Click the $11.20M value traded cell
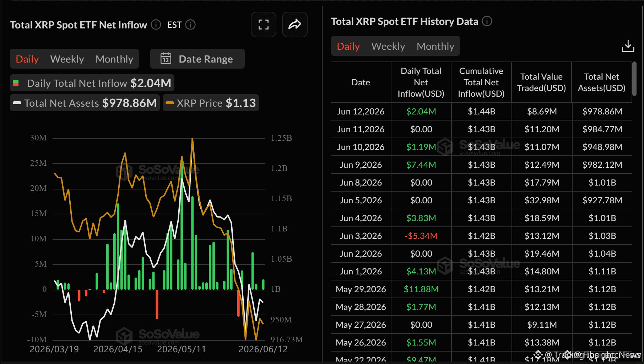 (x=542, y=129)
